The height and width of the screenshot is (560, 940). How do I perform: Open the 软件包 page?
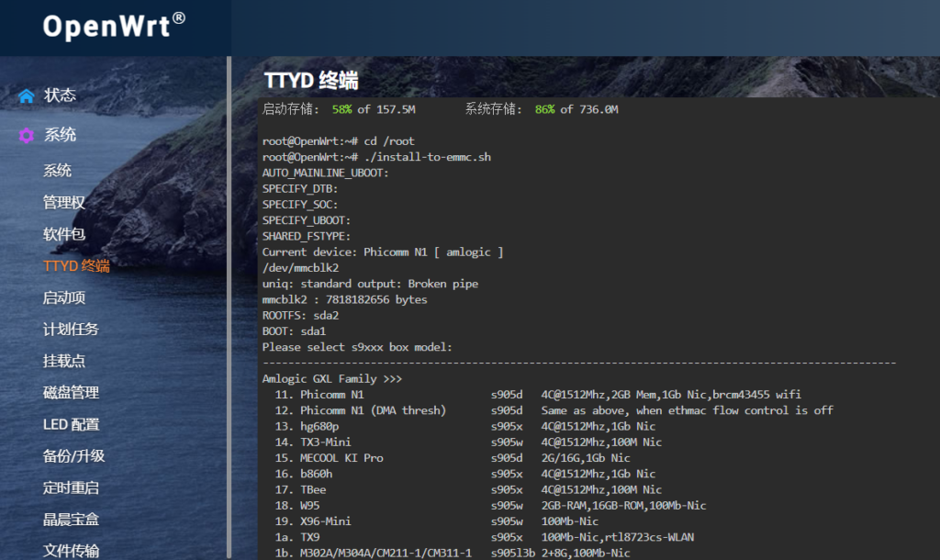[61, 234]
